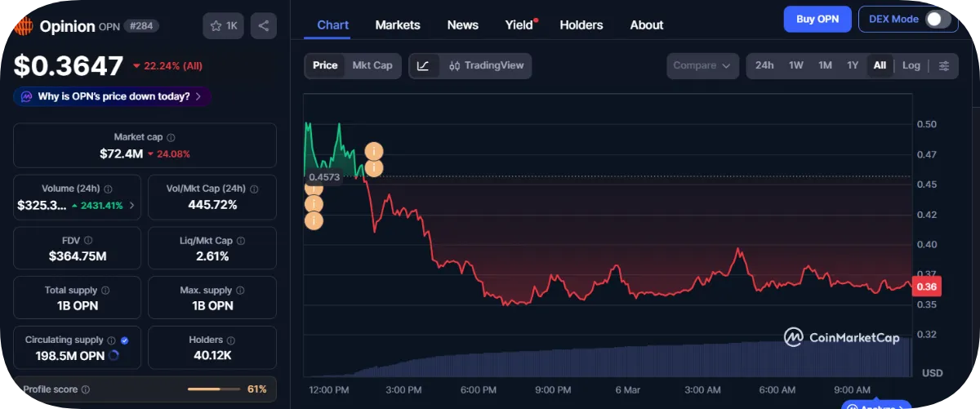Click the Total supply info icon
This screenshot has height=409, width=980.
[105, 291]
